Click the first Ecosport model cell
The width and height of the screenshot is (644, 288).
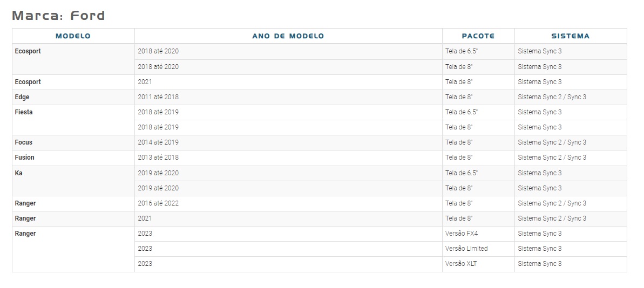(73, 59)
